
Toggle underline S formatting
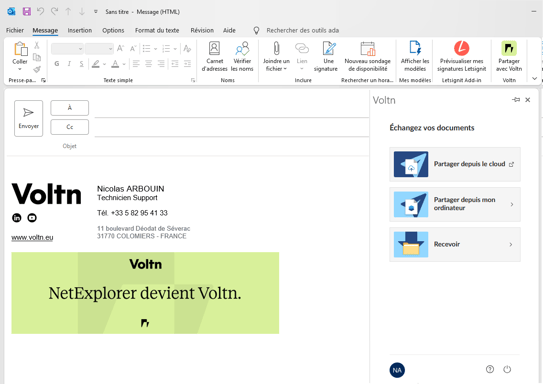(x=81, y=64)
